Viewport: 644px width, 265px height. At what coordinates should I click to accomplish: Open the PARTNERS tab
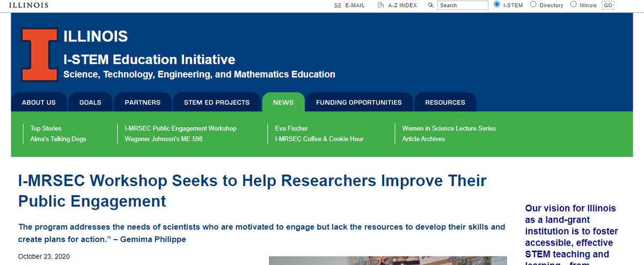[143, 102]
